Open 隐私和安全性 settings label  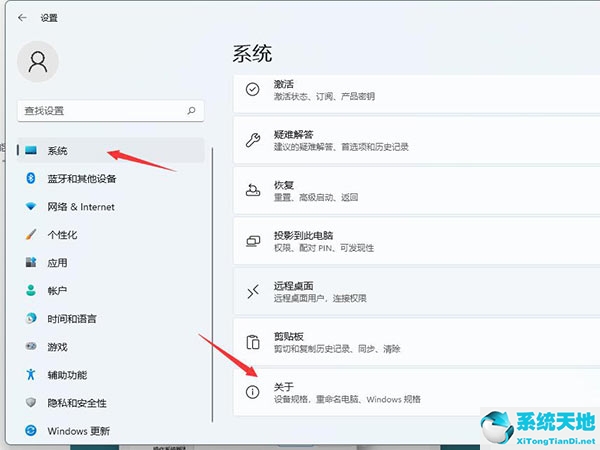point(77,403)
